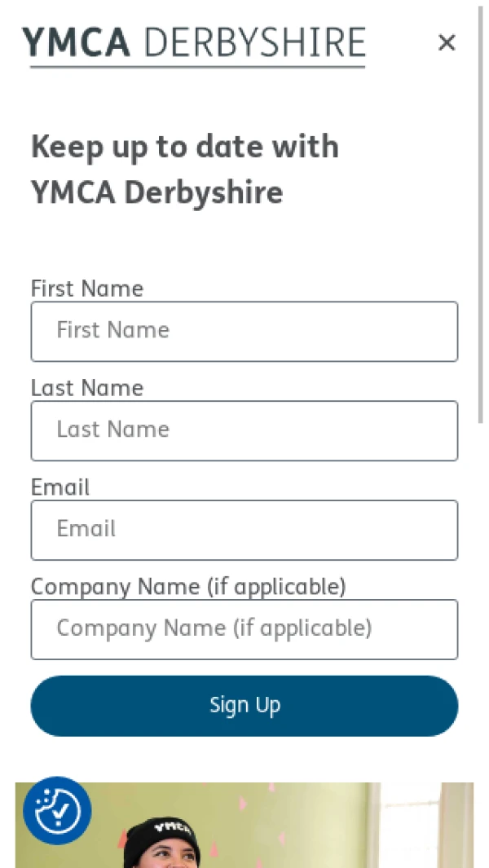Close the sign-up panel with the X
Screen dimensions: 489x868
(x=446, y=42)
